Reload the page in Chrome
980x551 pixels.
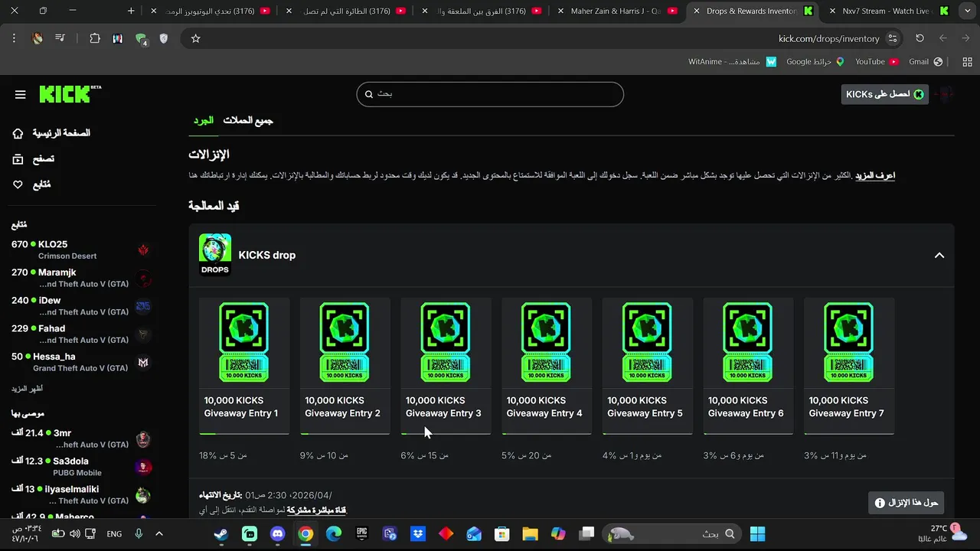pos(920,38)
